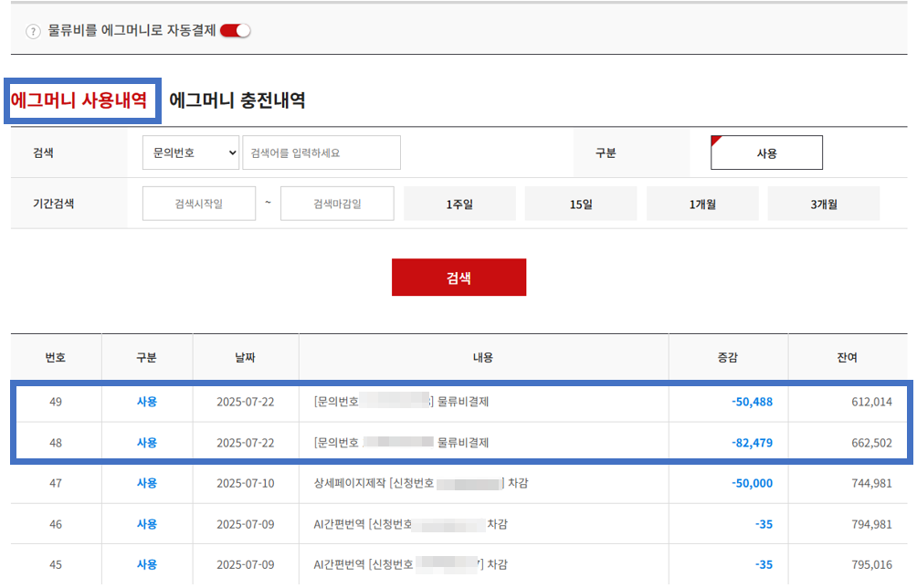Click the 검색어를 입력하세요 input field

(321, 152)
